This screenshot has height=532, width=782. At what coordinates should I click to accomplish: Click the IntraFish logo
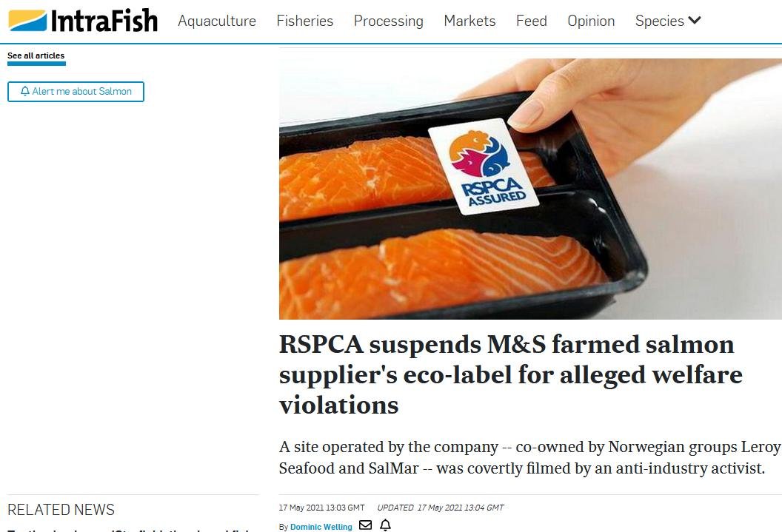tap(83, 21)
